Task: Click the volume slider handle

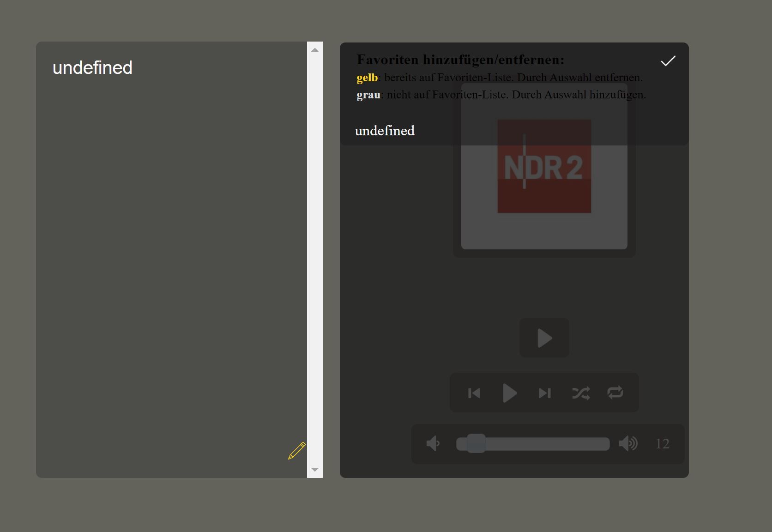Action: 476,443
